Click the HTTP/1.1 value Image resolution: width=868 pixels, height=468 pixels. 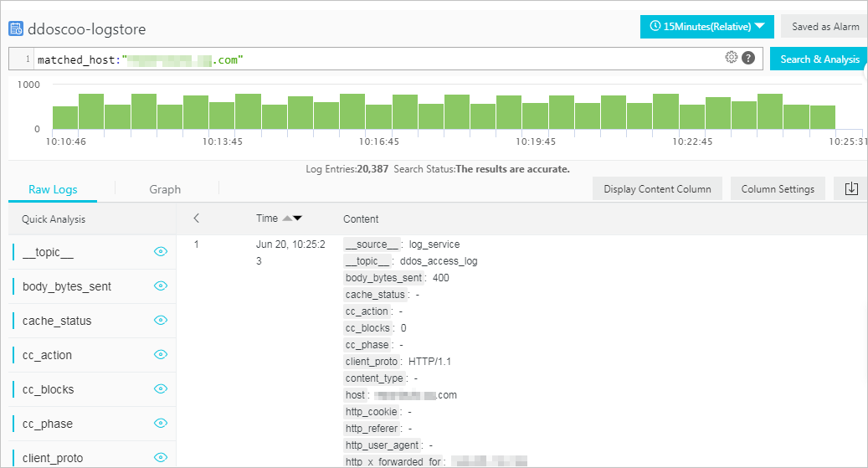coord(429,362)
